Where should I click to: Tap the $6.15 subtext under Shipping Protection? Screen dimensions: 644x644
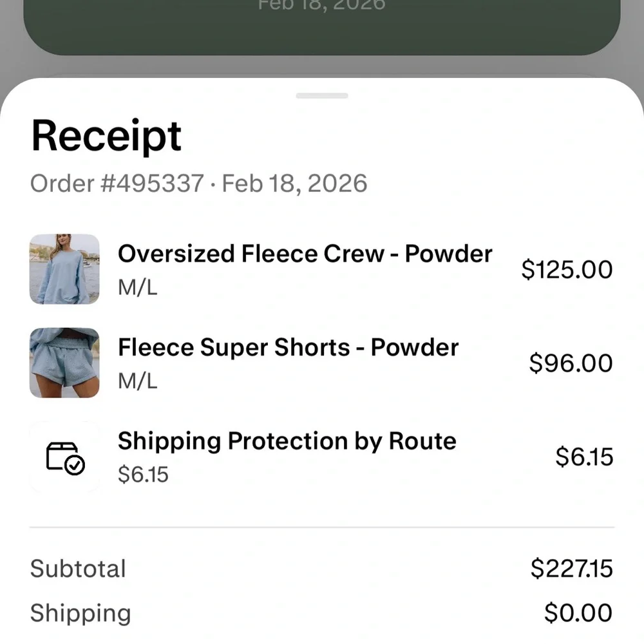point(143,475)
